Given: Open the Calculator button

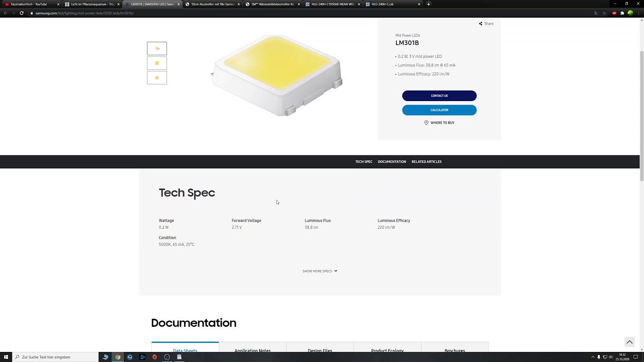Looking at the screenshot, I should [439, 110].
